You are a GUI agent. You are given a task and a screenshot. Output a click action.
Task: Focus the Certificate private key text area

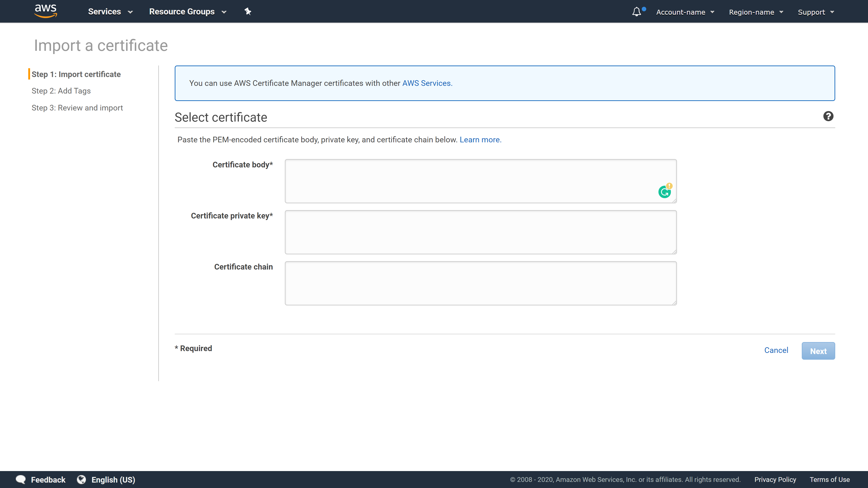click(x=481, y=232)
